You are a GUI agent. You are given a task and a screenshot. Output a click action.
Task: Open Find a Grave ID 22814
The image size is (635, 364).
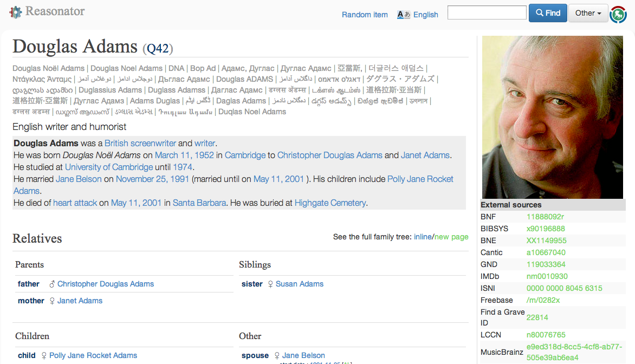[537, 318]
